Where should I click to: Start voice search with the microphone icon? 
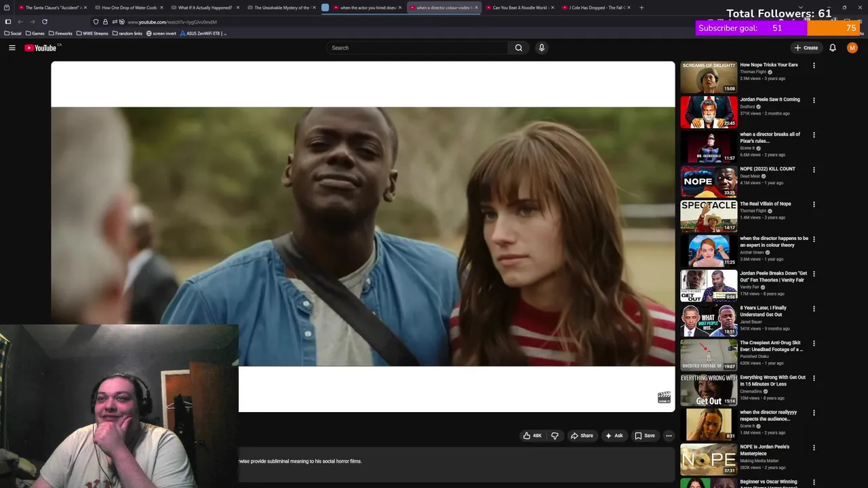coord(541,47)
